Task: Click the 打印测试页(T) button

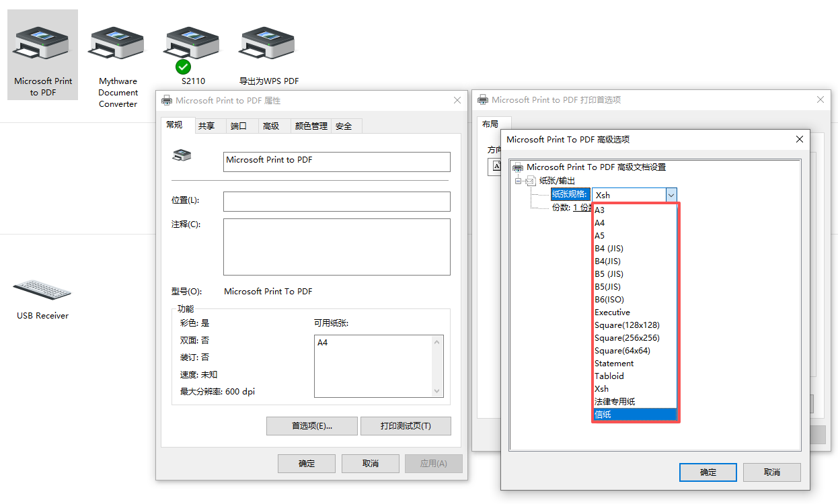Action: [406, 426]
